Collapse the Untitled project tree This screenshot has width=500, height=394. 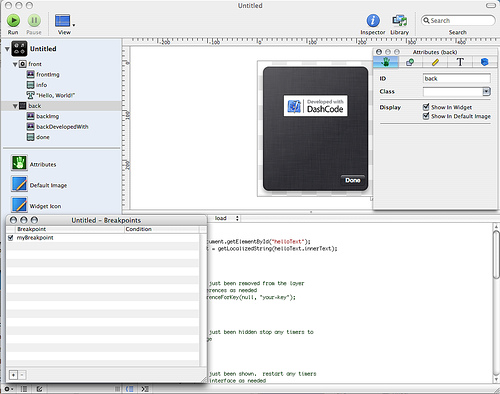(7, 49)
